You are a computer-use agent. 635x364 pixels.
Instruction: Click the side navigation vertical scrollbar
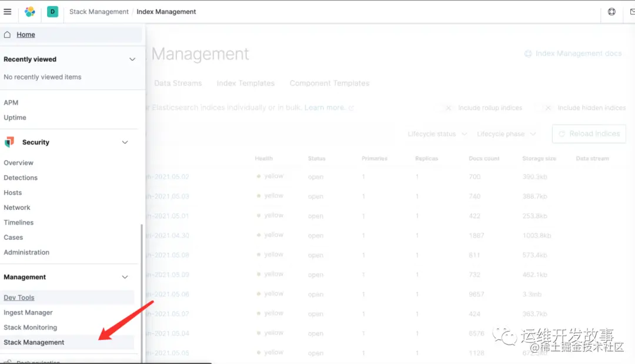[142, 293]
